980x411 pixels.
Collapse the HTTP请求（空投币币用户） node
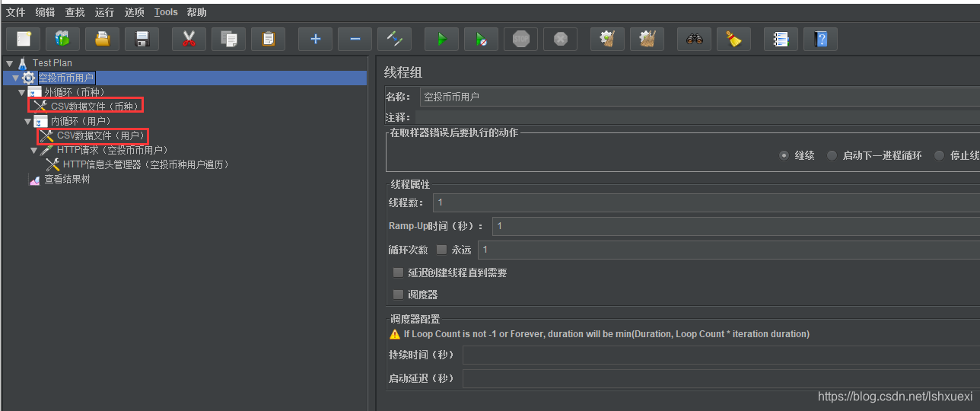(33, 151)
